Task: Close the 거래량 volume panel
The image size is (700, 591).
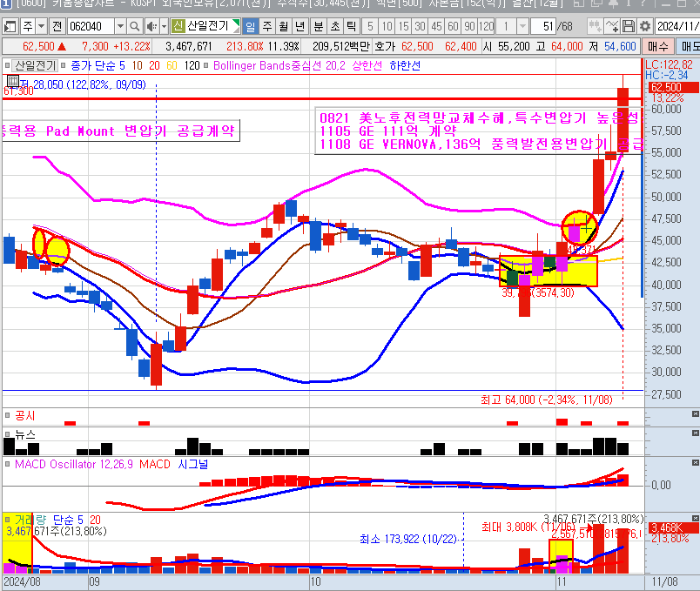Action: (x=695, y=518)
